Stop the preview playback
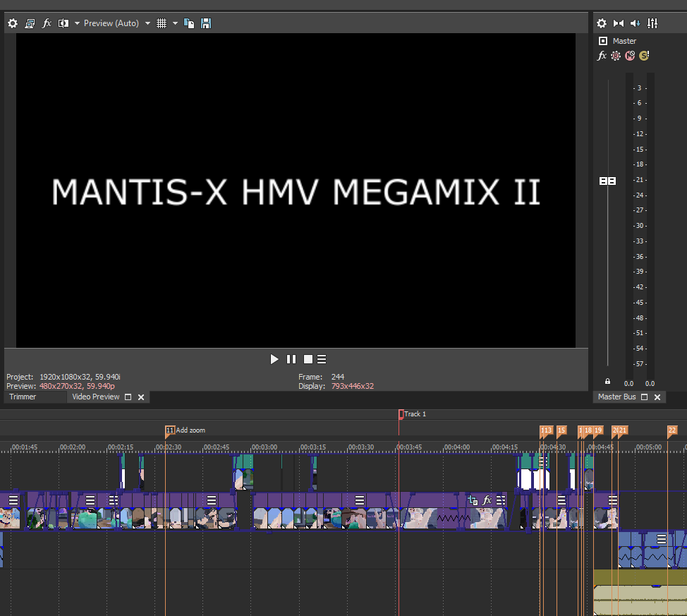 pos(308,360)
